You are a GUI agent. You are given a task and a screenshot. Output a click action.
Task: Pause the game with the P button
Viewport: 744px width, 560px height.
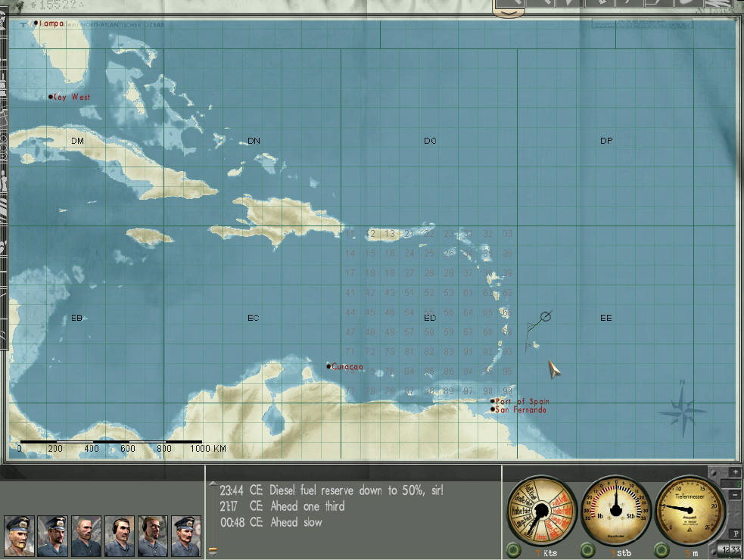point(736,534)
